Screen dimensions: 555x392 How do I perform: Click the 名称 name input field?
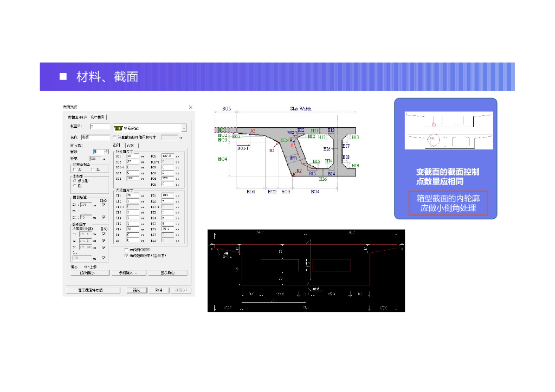pos(95,137)
